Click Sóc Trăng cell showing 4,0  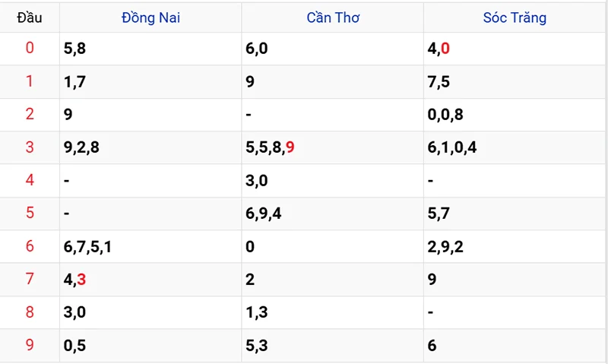point(439,49)
